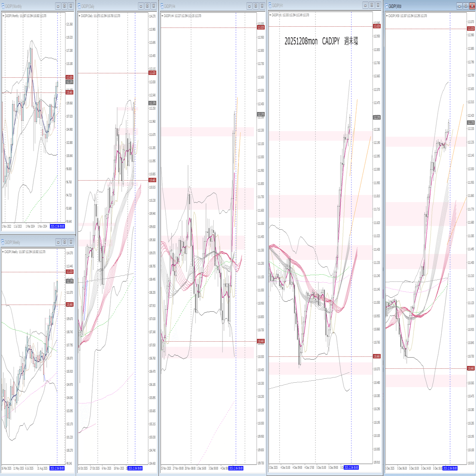
Task: Select the 113.020 price label on H4 chart
Action: click(261, 28)
